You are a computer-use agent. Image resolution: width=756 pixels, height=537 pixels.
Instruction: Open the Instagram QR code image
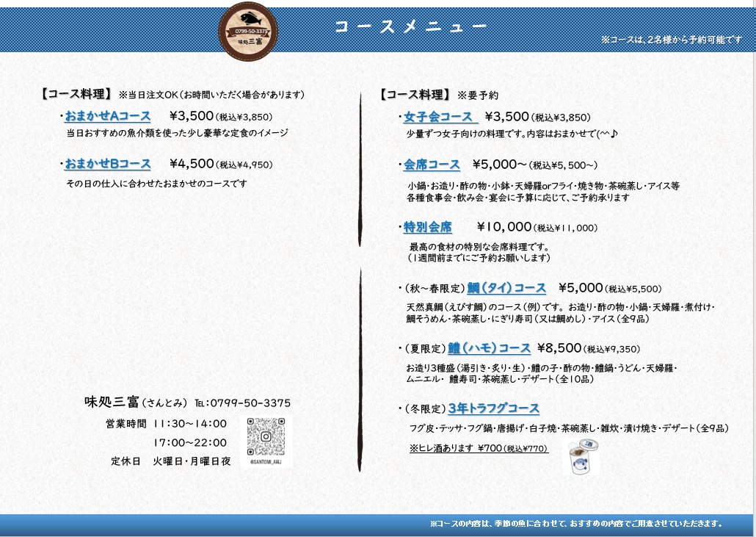point(266,436)
